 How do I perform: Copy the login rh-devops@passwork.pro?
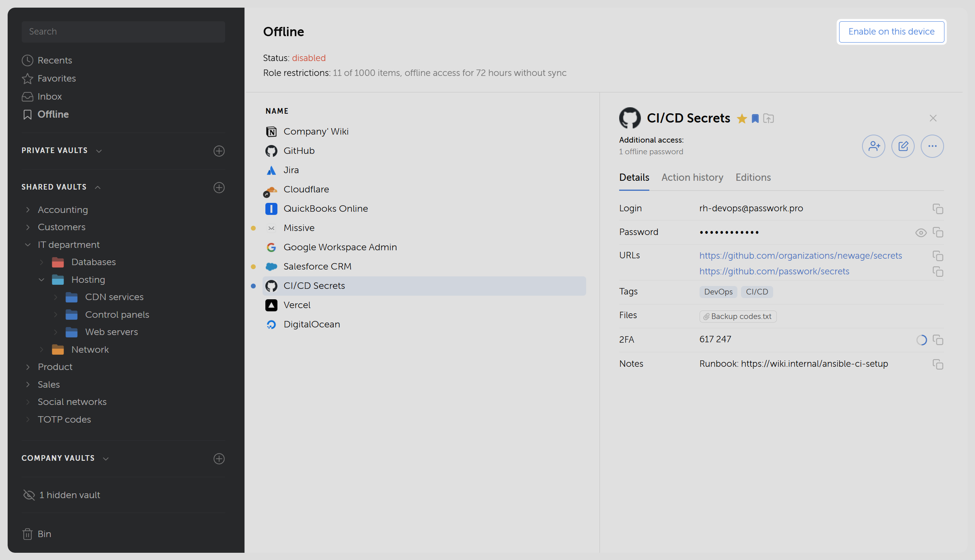938,209
